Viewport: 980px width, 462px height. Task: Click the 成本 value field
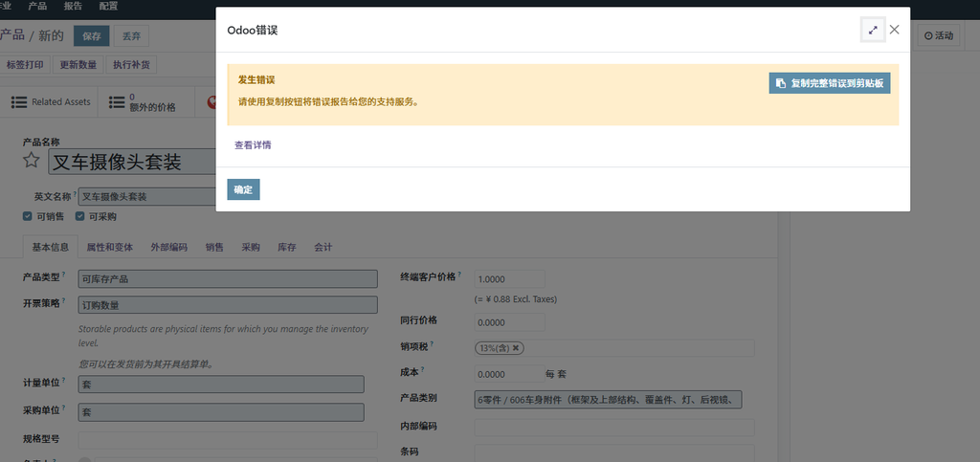(509, 374)
